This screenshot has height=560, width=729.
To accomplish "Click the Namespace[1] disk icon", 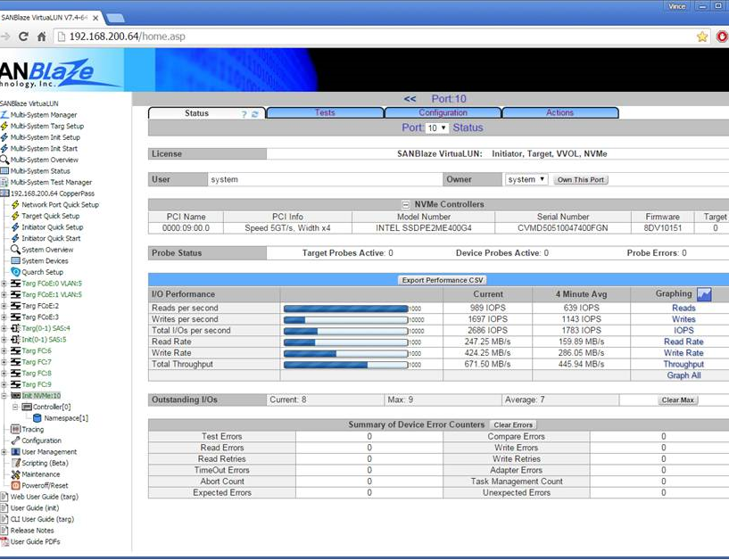I will 37,418.
